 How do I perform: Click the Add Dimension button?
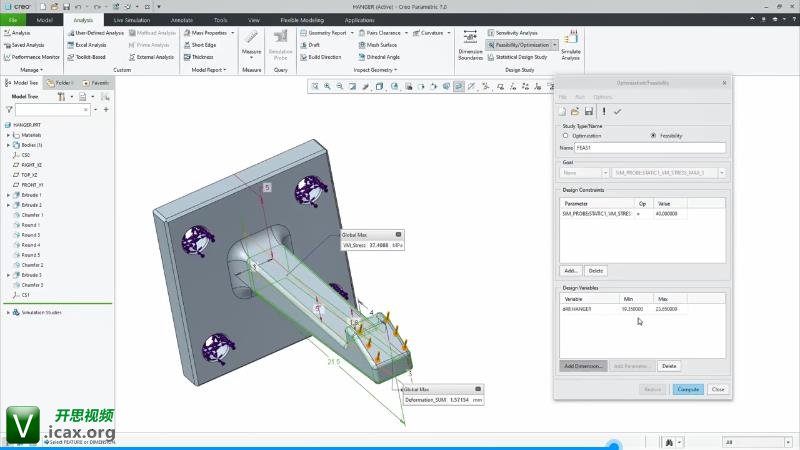coord(582,366)
